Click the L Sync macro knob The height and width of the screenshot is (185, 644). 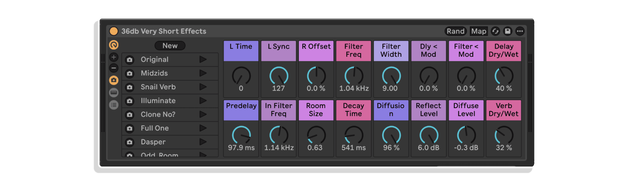pyautogui.click(x=279, y=76)
